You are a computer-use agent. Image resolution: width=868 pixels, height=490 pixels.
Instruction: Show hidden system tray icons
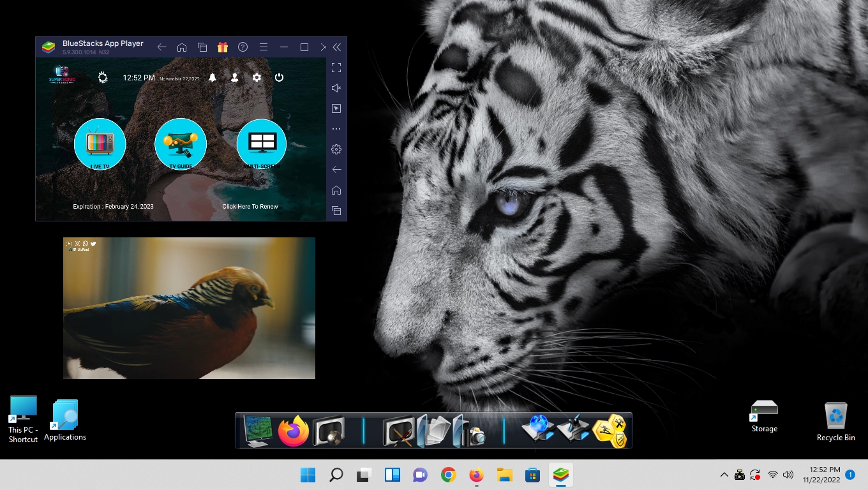(724, 475)
